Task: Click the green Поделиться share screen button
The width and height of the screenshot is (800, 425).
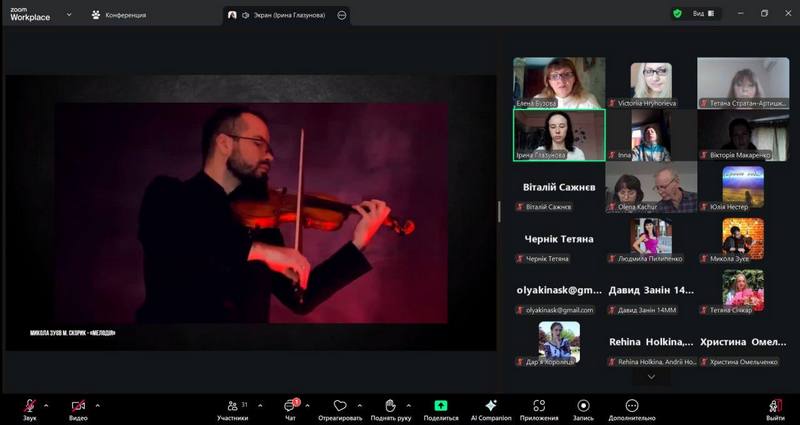Action: point(441,407)
